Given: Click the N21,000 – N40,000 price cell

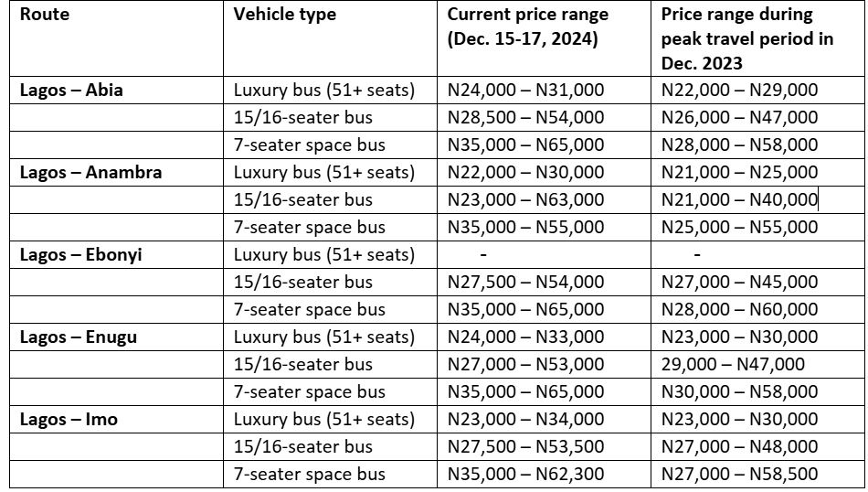Looking at the screenshot, I should point(739,199).
